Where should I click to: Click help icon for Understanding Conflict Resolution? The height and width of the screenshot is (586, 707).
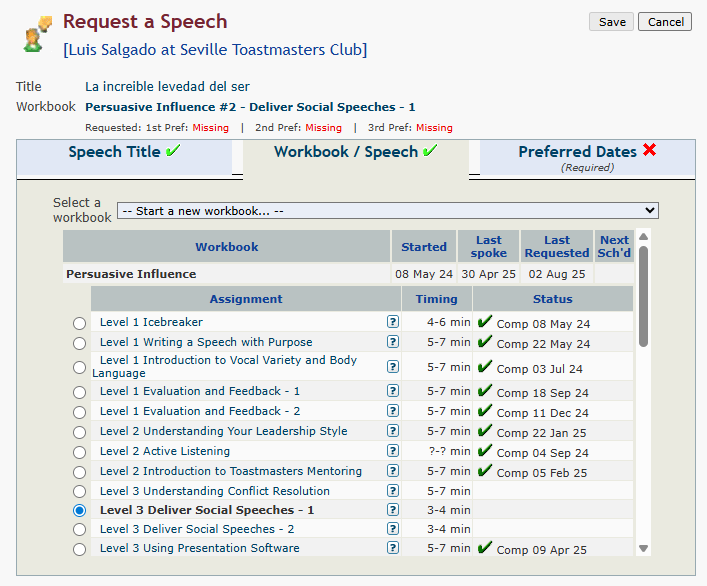point(393,491)
